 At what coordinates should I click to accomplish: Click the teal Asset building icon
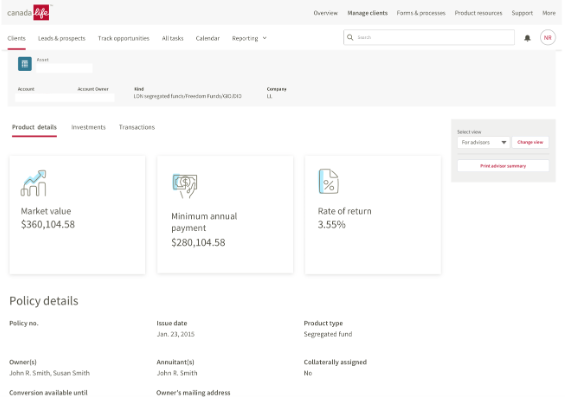point(25,64)
